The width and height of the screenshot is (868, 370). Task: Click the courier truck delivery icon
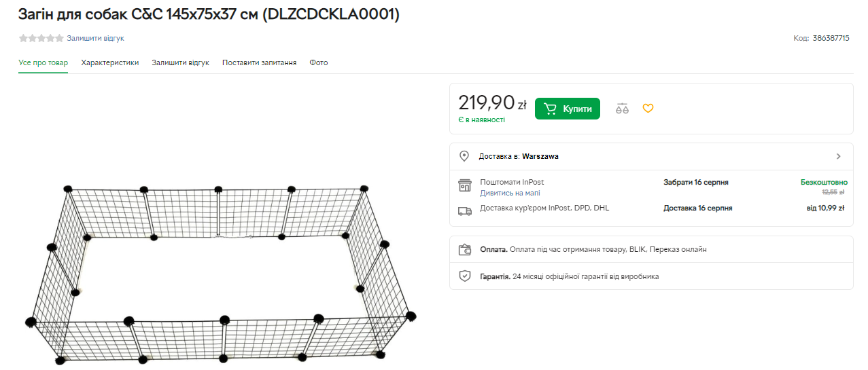click(465, 210)
